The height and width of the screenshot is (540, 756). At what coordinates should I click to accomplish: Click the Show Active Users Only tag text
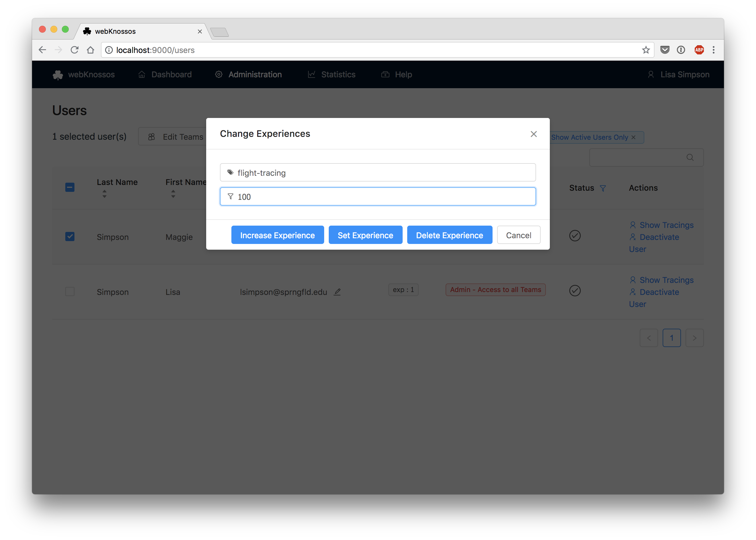(x=589, y=137)
